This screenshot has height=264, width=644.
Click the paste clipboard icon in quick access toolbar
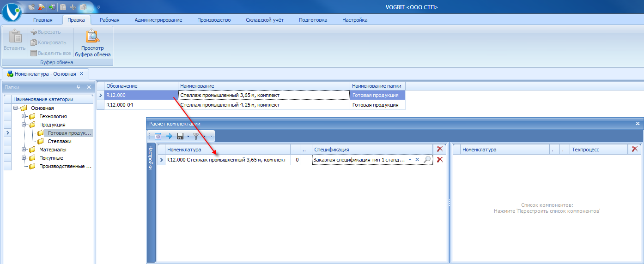click(63, 7)
